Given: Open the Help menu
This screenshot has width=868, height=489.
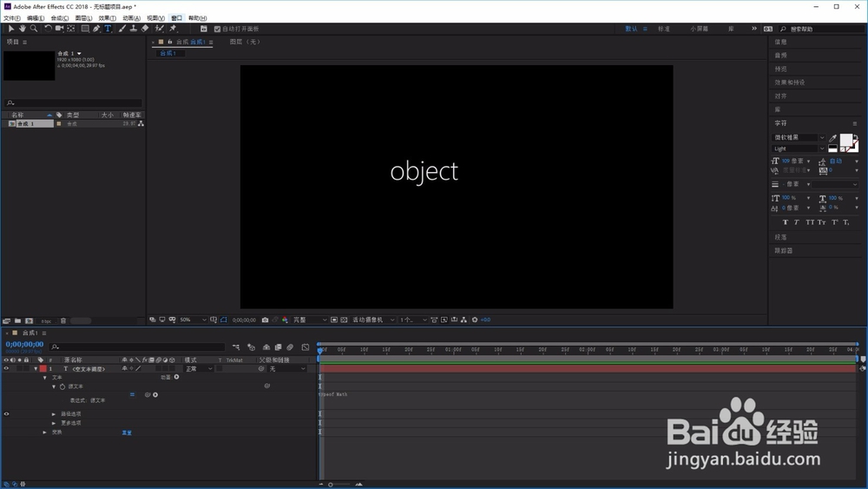Looking at the screenshot, I should 197,18.
